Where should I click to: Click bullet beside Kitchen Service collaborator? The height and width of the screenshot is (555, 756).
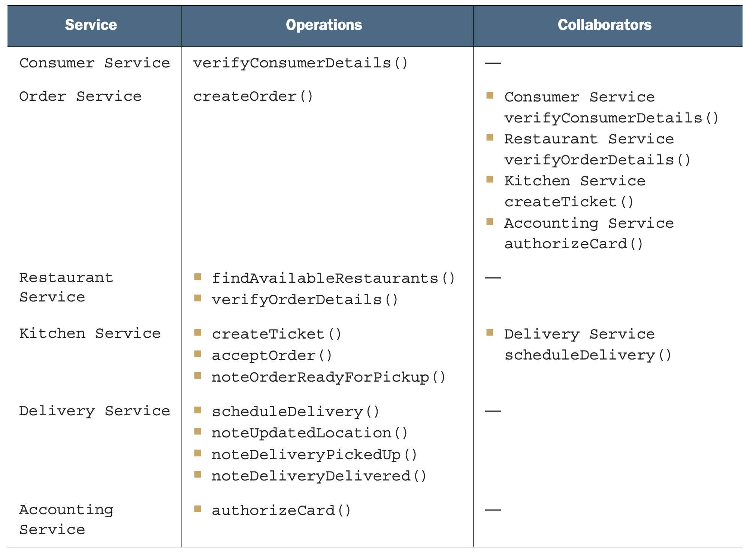point(490,179)
